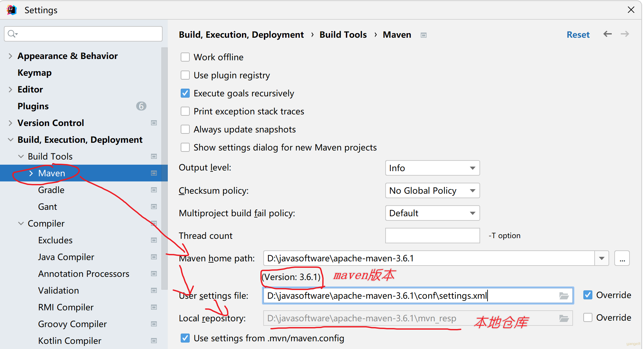Enable Show settings dialog for new Maven projects
The height and width of the screenshot is (349, 644).
(185, 147)
